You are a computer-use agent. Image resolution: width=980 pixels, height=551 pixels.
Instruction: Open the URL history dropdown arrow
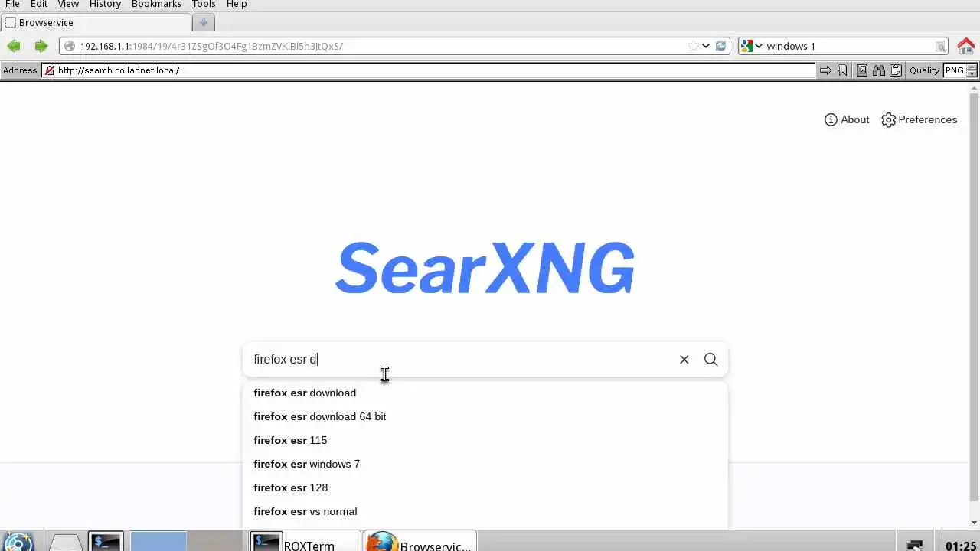pos(706,46)
